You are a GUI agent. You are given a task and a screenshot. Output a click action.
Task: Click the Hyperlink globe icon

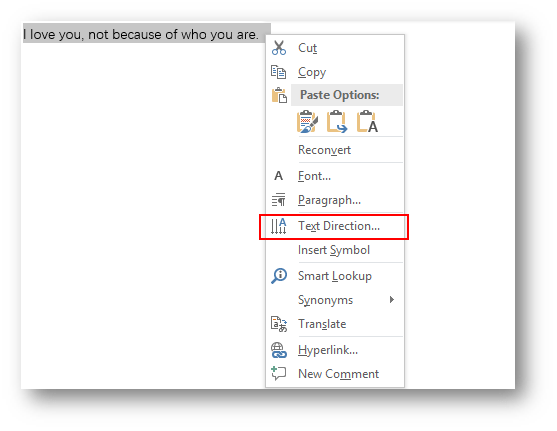tap(279, 350)
